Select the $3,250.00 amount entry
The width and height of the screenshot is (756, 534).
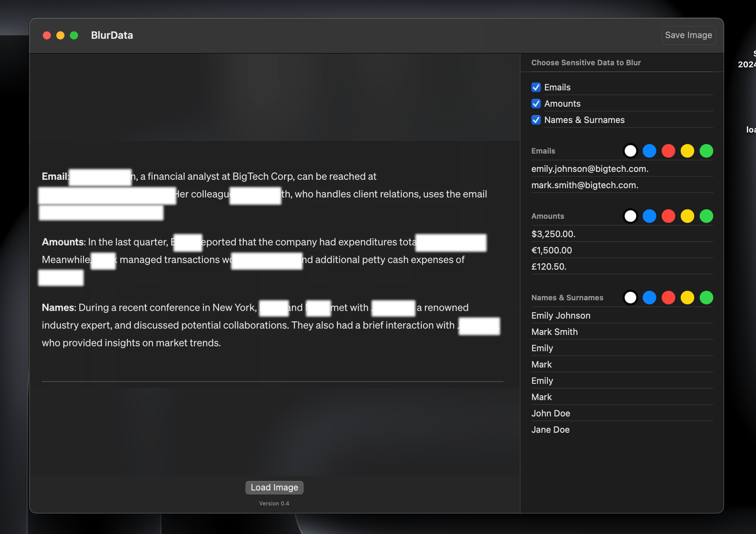click(x=553, y=234)
